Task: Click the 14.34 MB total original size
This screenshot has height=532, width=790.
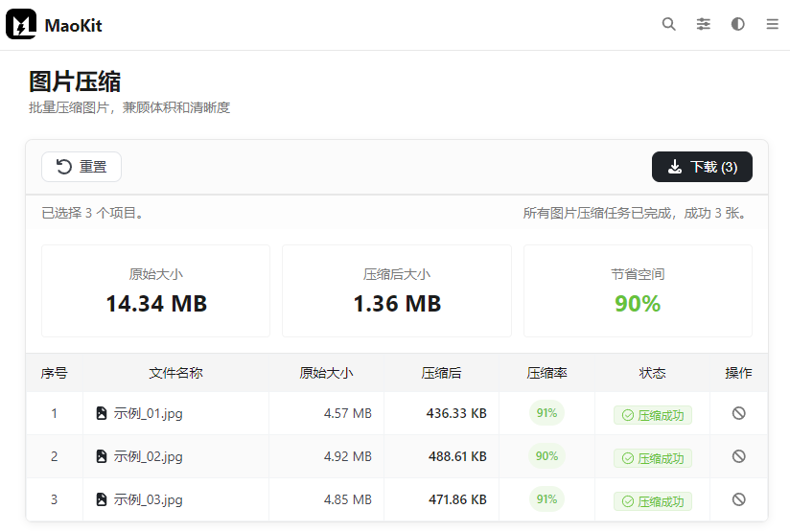Action: 156,304
